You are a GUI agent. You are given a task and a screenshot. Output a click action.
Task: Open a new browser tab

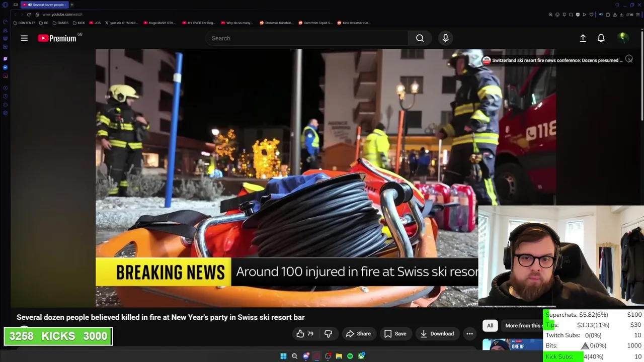click(x=72, y=5)
